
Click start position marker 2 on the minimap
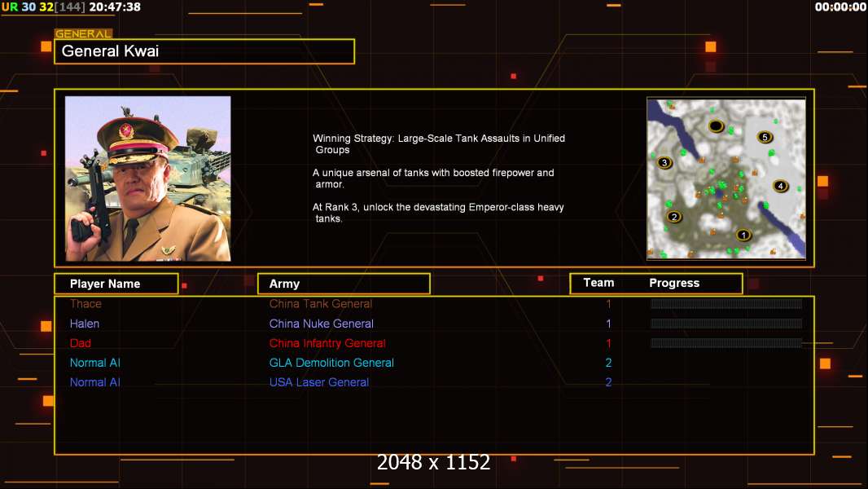[x=673, y=217]
